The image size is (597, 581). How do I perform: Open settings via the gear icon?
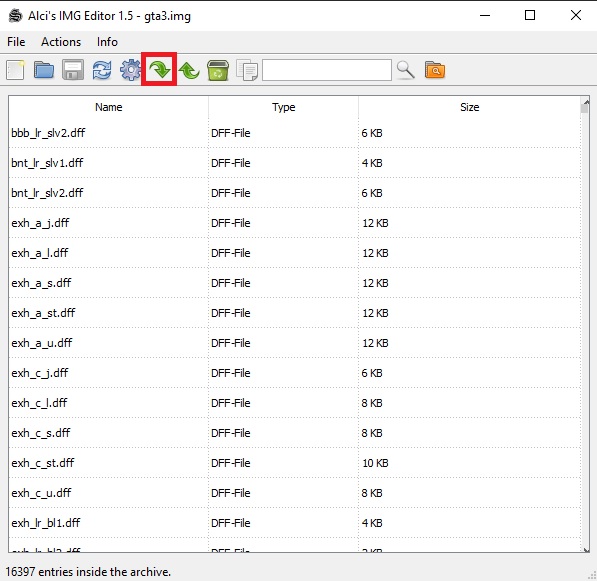coord(130,70)
